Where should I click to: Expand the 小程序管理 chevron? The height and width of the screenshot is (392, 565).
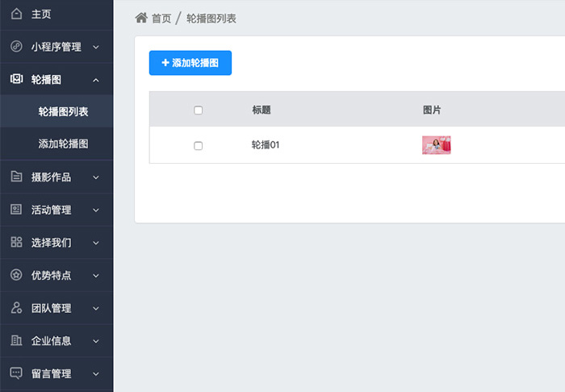tap(96, 48)
